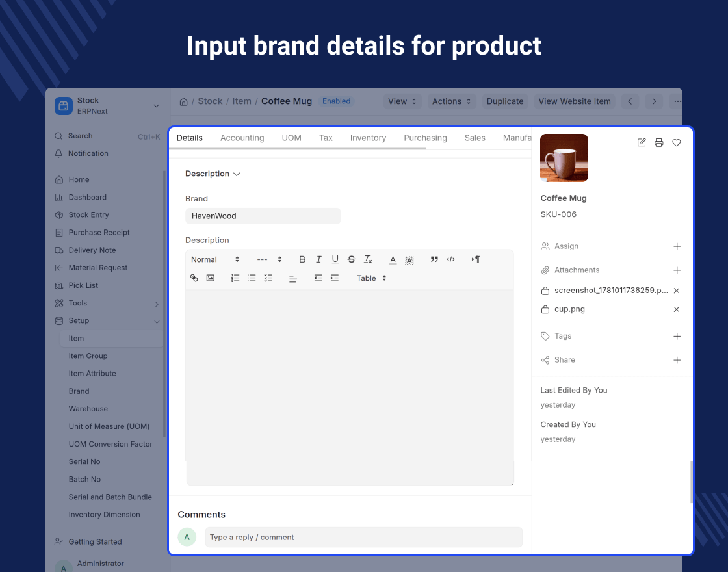Click the Coffee Mug thumbnail image
The image size is (728, 572).
coord(564,158)
